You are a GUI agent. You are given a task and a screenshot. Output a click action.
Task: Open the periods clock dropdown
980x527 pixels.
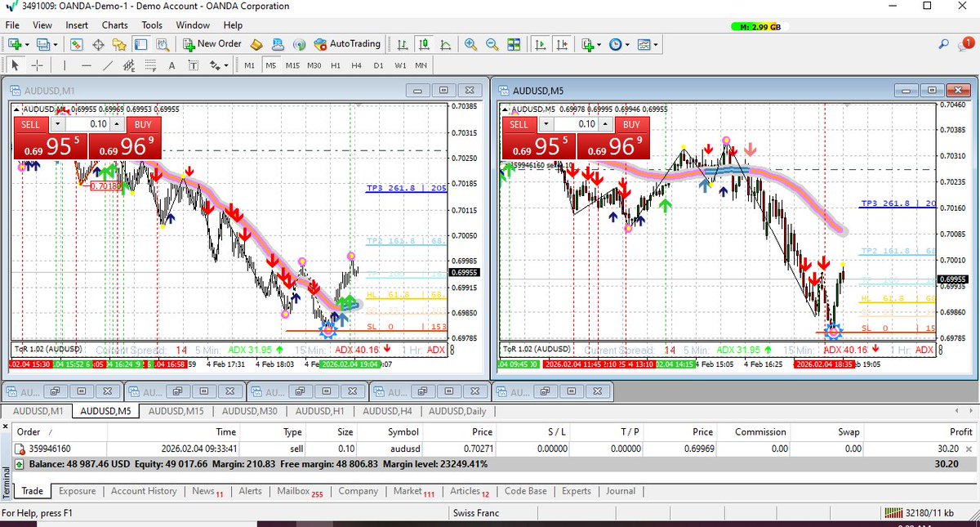click(x=627, y=44)
